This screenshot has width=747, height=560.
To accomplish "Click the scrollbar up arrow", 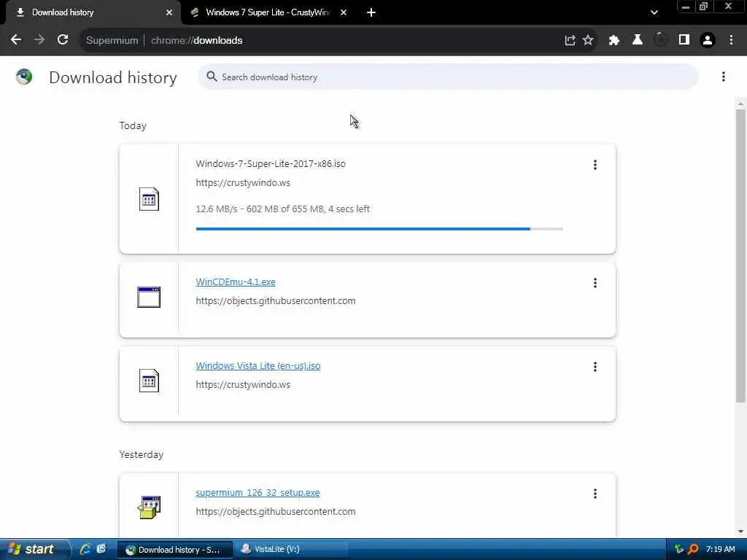I will tap(740, 103).
